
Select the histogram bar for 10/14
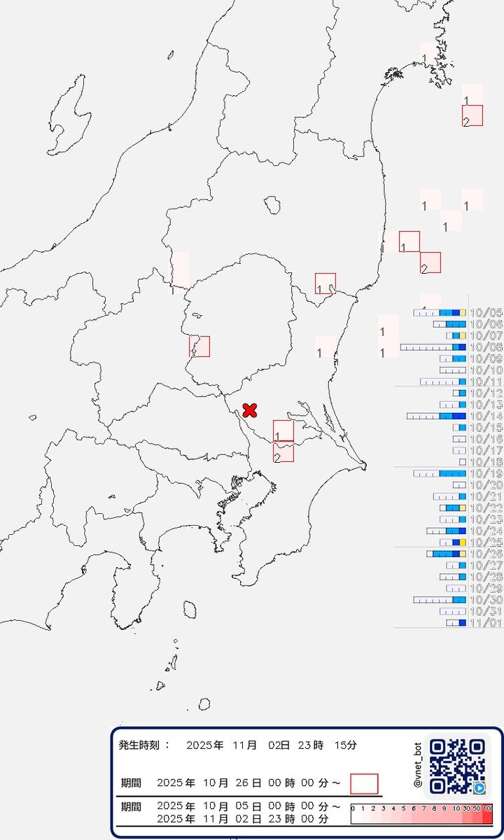tap(437, 416)
